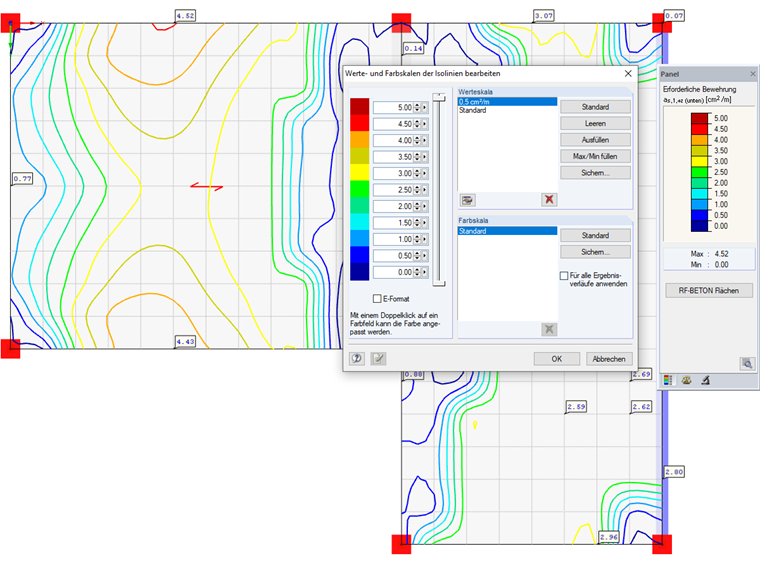Click Standard button in Werteskala section
The height and width of the screenshot is (570, 760).
pyautogui.click(x=595, y=107)
